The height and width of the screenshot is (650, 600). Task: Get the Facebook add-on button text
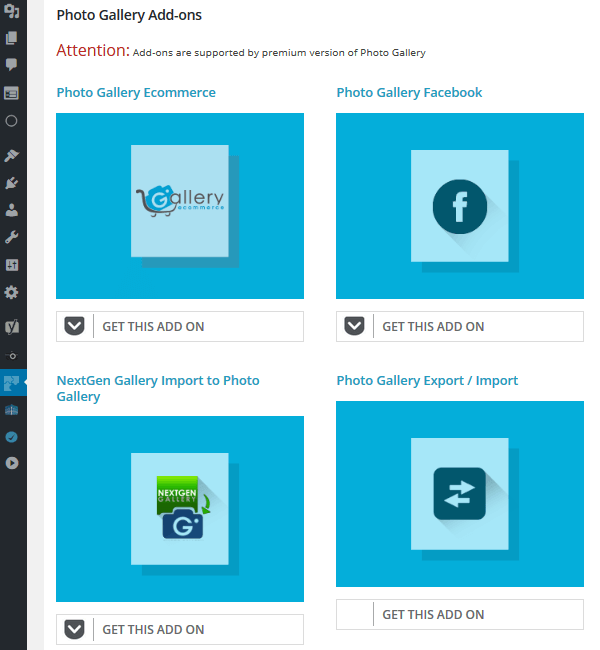(433, 327)
